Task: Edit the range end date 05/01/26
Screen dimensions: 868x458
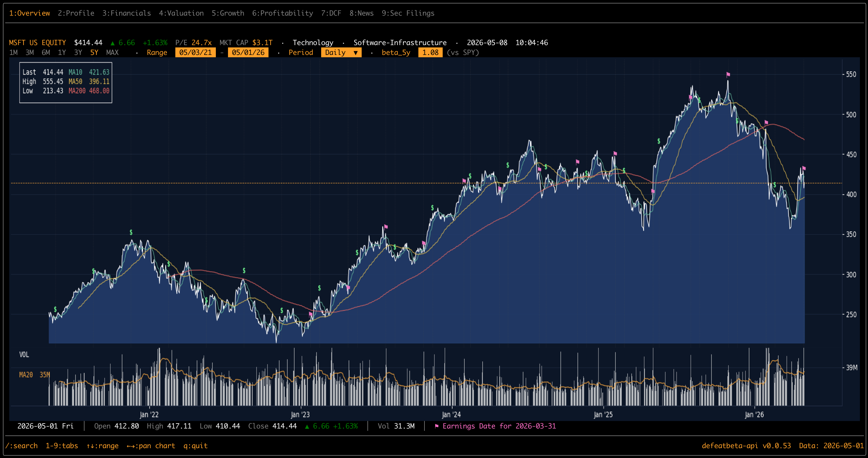Action: point(248,53)
